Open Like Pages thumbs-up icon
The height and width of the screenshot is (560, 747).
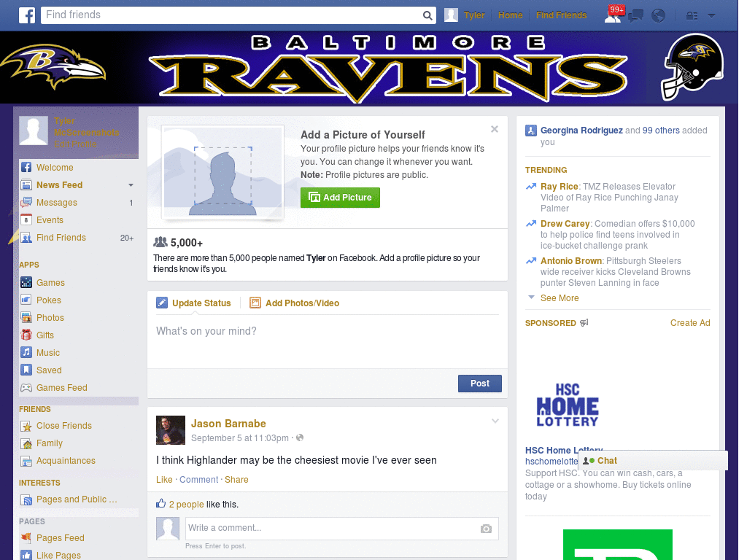pyautogui.click(x=26, y=555)
